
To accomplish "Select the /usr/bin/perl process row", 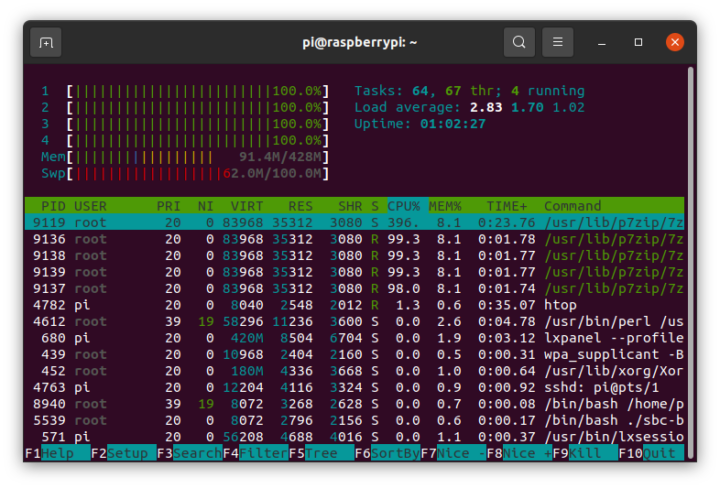I will pos(354,322).
